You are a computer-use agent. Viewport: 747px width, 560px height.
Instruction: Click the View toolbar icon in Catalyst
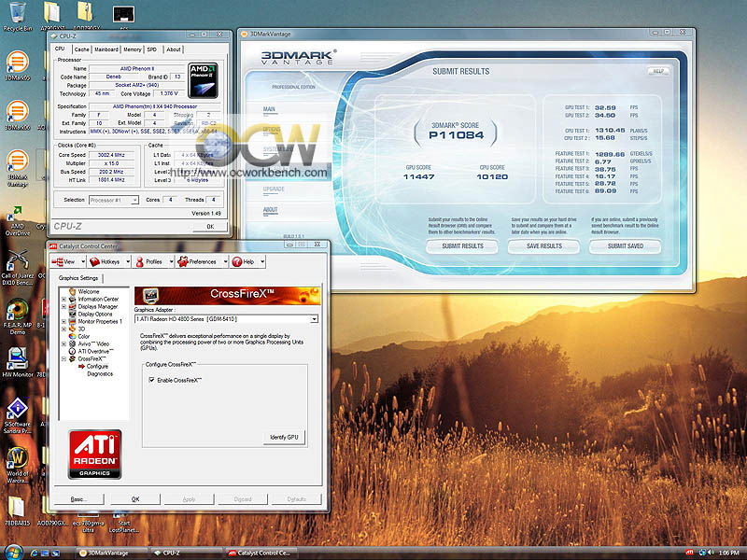point(58,261)
